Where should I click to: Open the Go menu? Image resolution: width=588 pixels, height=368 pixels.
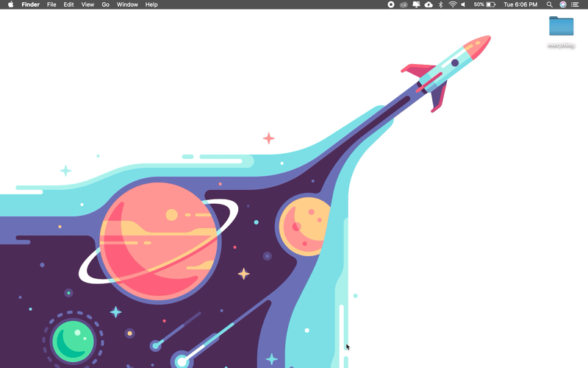[x=106, y=4]
